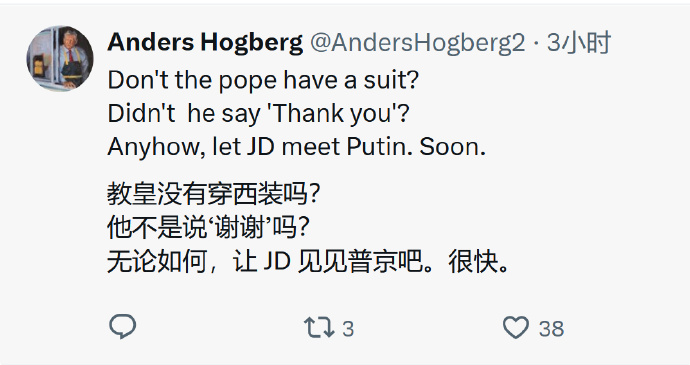Visit the @AndersHogberg2 handle

418,43
